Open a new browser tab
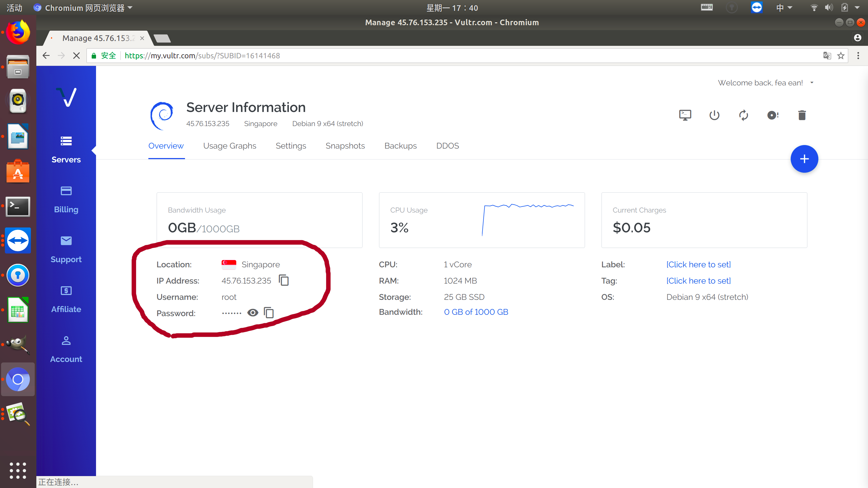Image resolution: width=868 pixels, height=488 pixels. click(163, 38)
